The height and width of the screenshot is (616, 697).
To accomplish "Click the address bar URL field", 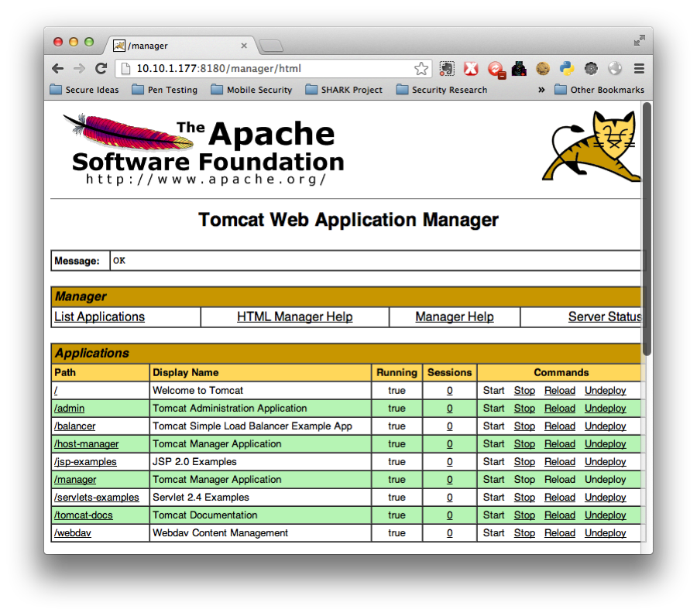I will tap(273, 68).
